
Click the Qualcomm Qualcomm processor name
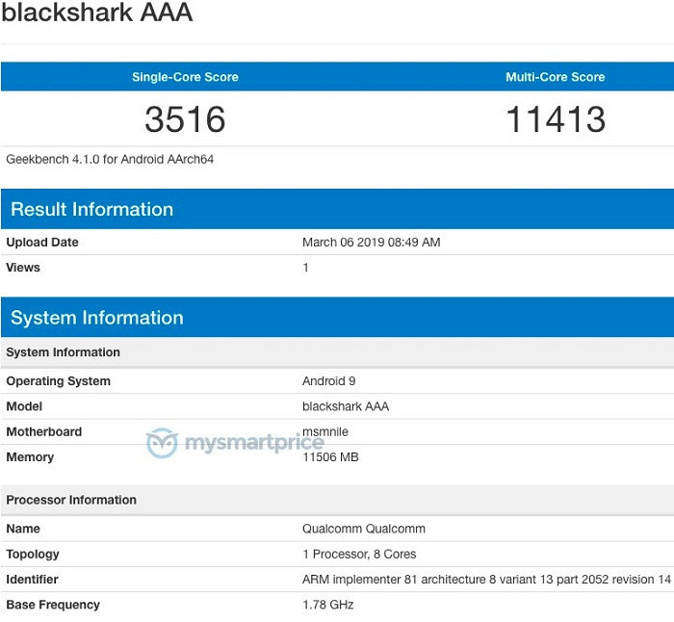(364, 529)
